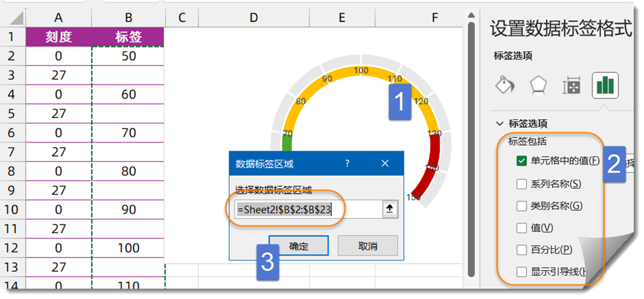This screenshot has width=644, height=299.
Task: Click the 刻度 header cell
Action: click(x=58, y=37)
